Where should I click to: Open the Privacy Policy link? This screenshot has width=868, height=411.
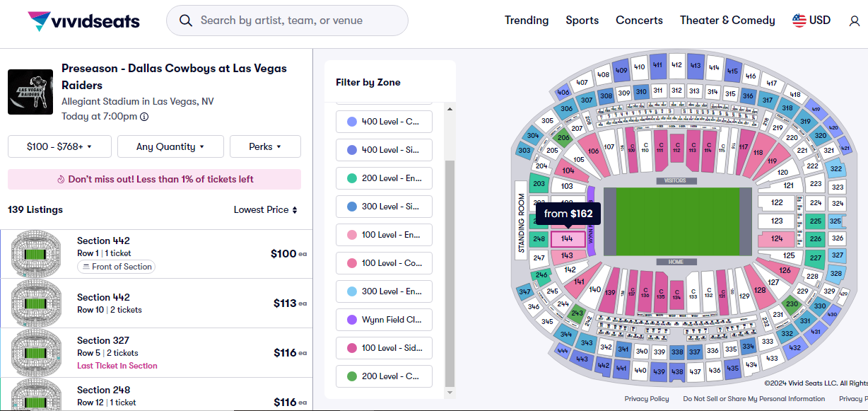tap(647, 399)
